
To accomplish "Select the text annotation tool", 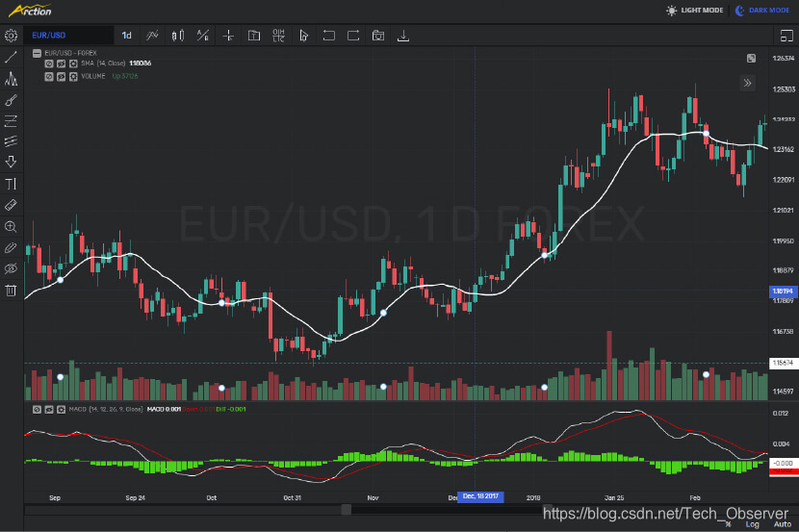I will click(x=11, y=184).
